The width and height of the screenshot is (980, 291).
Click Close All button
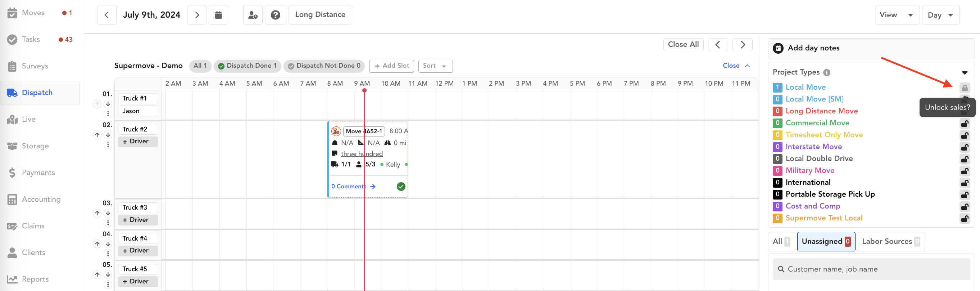[x=683, y=45]
